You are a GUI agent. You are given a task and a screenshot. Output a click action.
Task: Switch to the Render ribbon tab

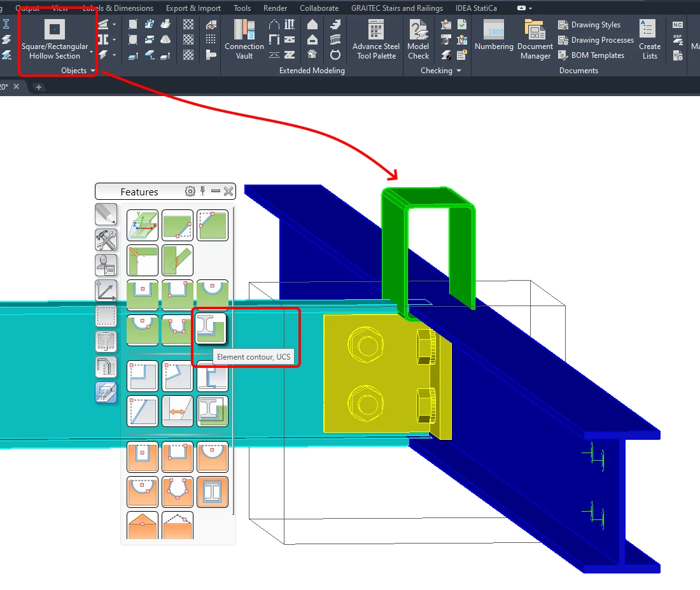275,8
